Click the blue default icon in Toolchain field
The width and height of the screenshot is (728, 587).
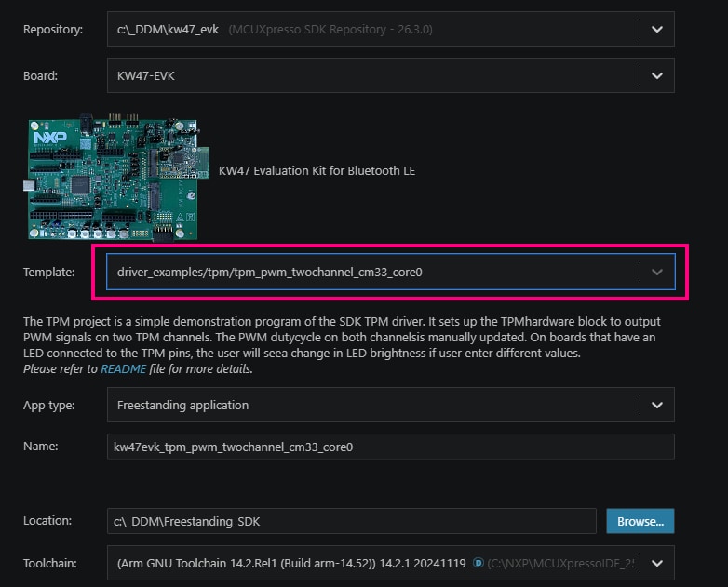(479, 563)
